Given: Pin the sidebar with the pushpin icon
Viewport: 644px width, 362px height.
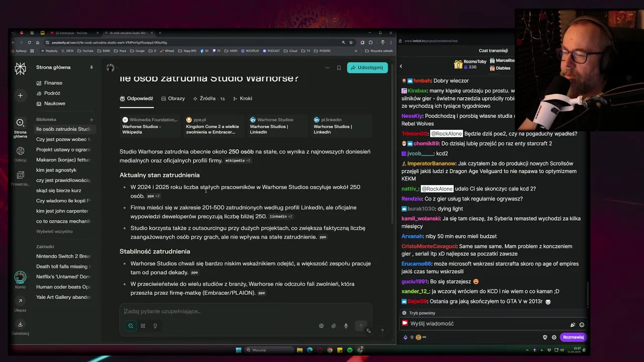Looking at the screenshot, I should (91, 67).
